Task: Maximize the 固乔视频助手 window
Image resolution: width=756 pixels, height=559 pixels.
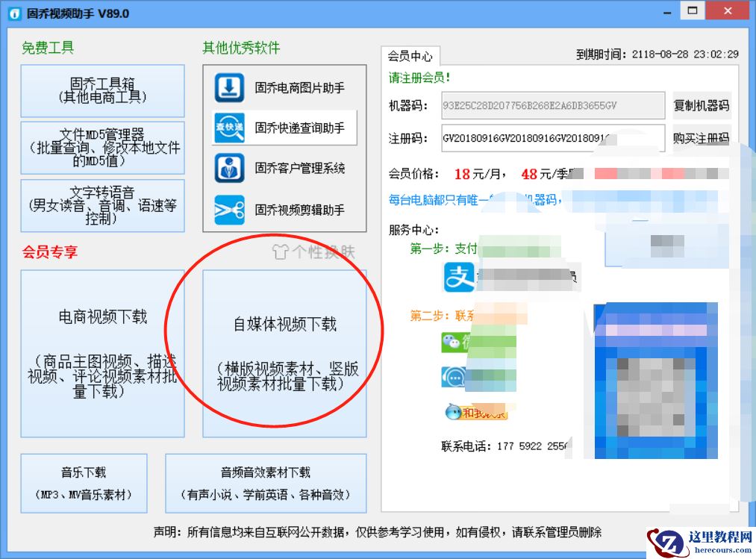Action: click(x=693, y=10)
